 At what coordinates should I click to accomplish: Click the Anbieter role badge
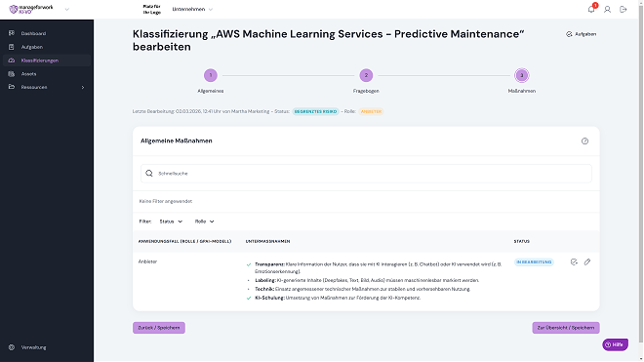[371, 111]
